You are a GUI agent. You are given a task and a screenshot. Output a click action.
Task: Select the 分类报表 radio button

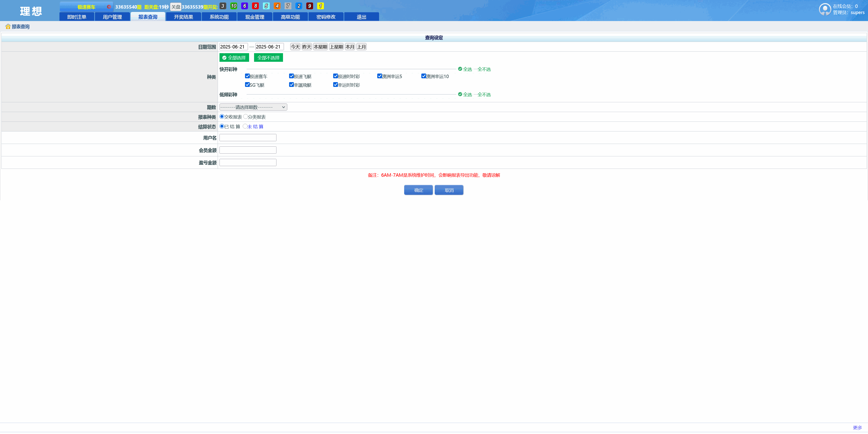pyautogui.click(x=245, y=117)
